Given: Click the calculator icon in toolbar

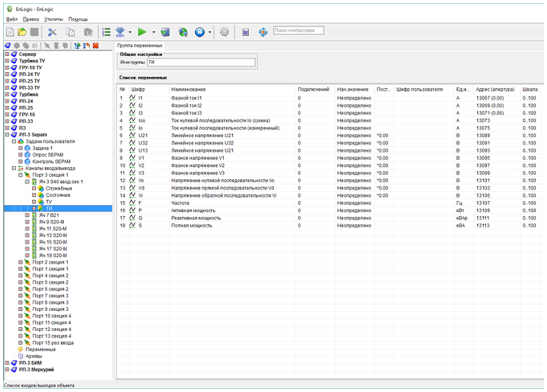Looking at the screenshot, I should tap(245, 32).
